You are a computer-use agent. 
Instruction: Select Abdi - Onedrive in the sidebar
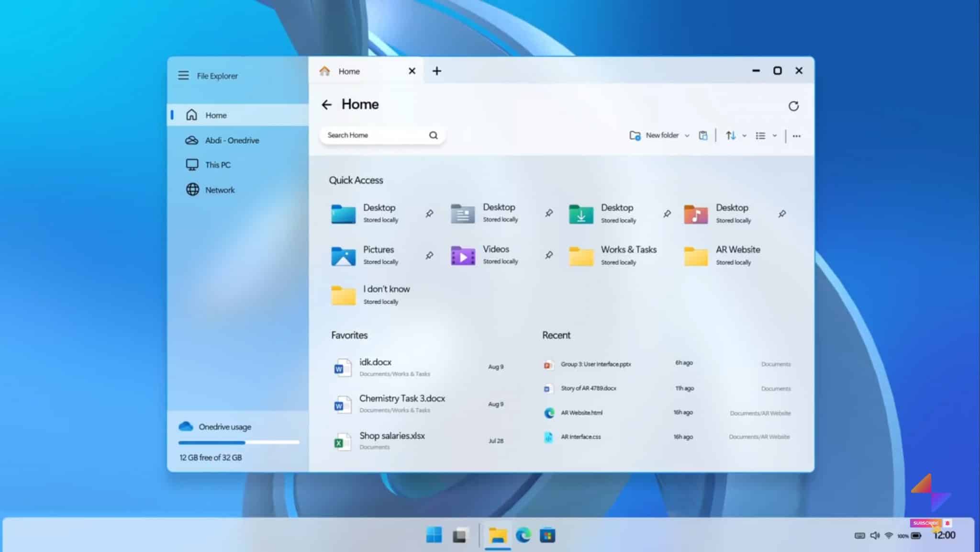pos(232,140)
